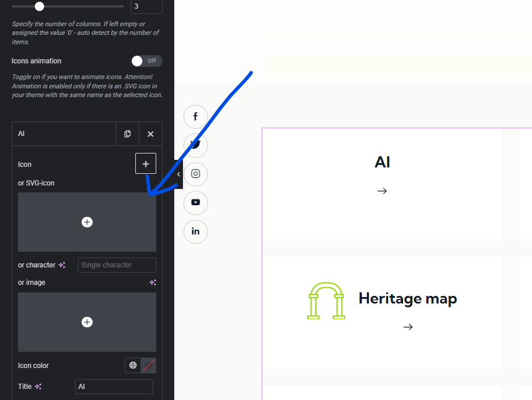Viewport: 532px width, 400px height.
Task: Click the Single character input field
Action: (x=117, y=265)
